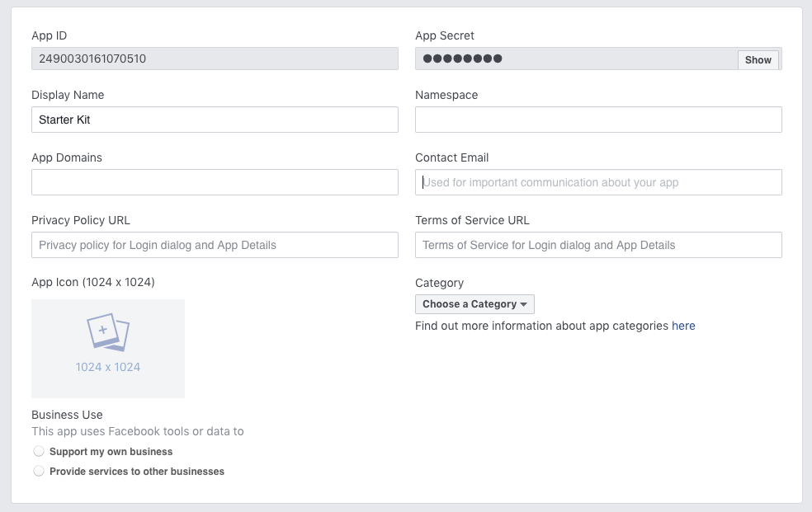Click the Privacy Policy URL field
The height and width of the screenshot is (512, 812).
pos(214,245)
